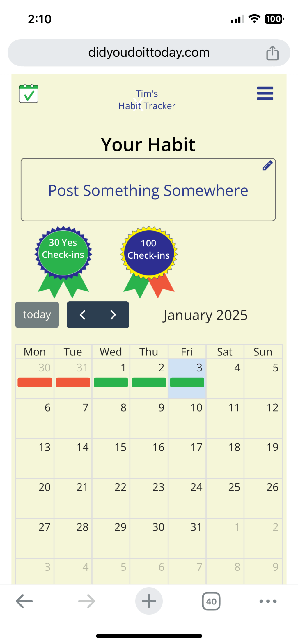Select January 15 on the calendar
This screenshot has height=644, width=298.
point(111,458)
